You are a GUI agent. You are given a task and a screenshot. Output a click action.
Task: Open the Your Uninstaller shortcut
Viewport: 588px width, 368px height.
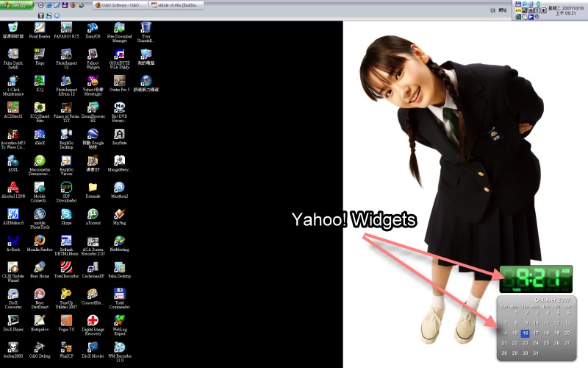click(x=146, y=32)
